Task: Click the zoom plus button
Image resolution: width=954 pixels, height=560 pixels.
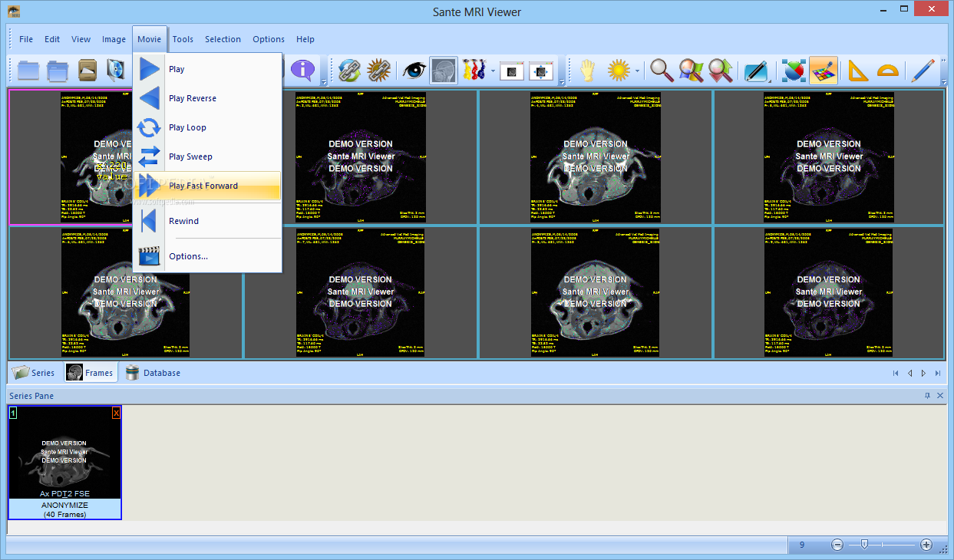Action: coord(926,545)
